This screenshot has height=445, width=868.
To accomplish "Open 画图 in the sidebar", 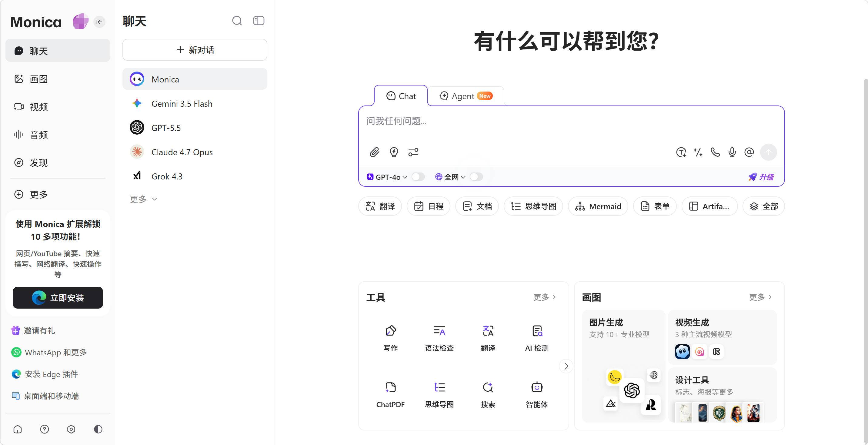I will pyautogui.click(x=58, y=79).
